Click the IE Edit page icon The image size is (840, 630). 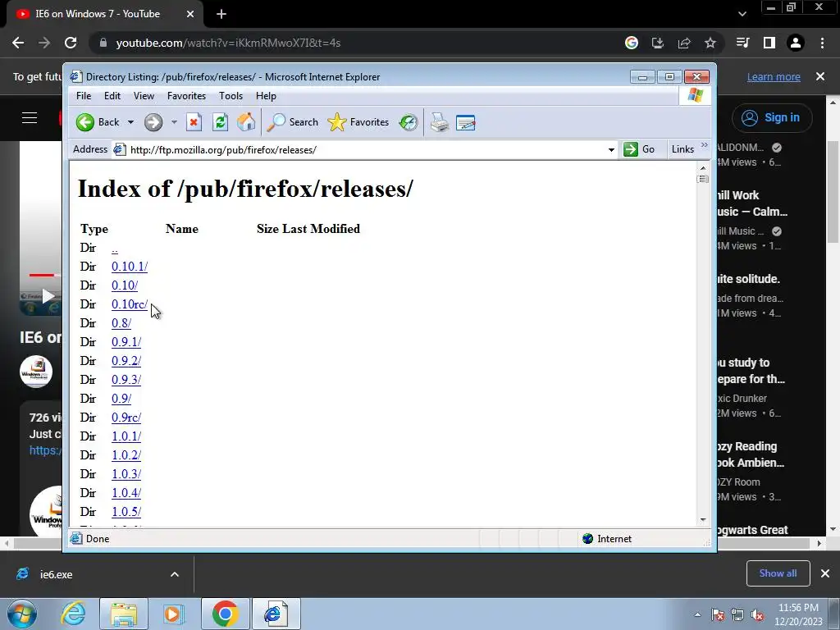coord(466,123)
